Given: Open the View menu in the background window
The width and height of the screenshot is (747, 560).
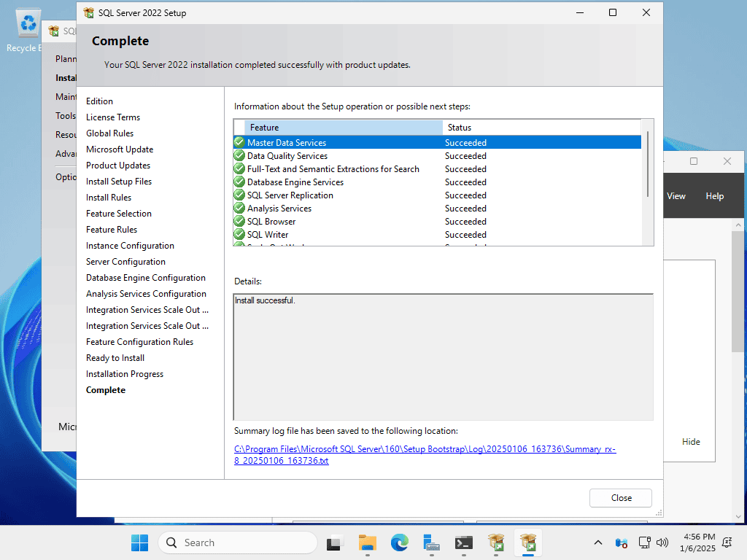Looking at the screenshot, I should click(676, 196).
